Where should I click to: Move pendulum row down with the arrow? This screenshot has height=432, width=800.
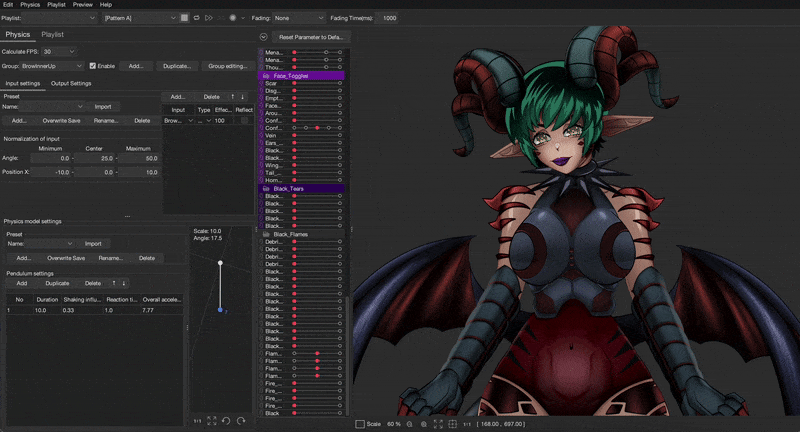[x=123, y=283]
